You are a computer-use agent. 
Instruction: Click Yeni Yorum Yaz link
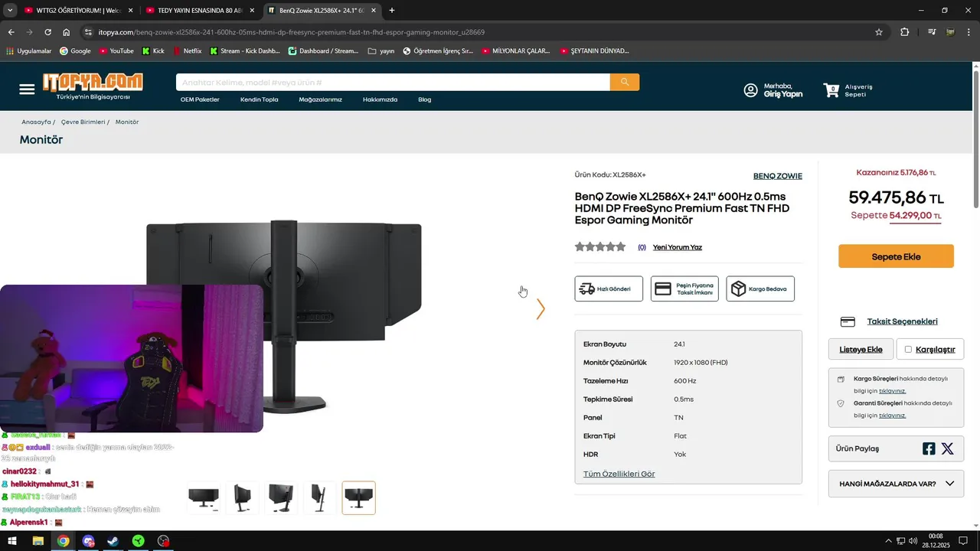pos(677,247)
